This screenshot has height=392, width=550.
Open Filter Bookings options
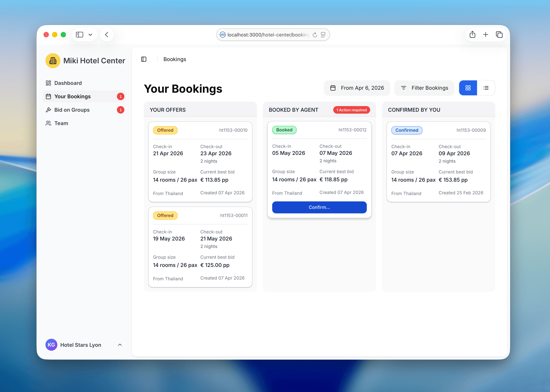(424, 88)
